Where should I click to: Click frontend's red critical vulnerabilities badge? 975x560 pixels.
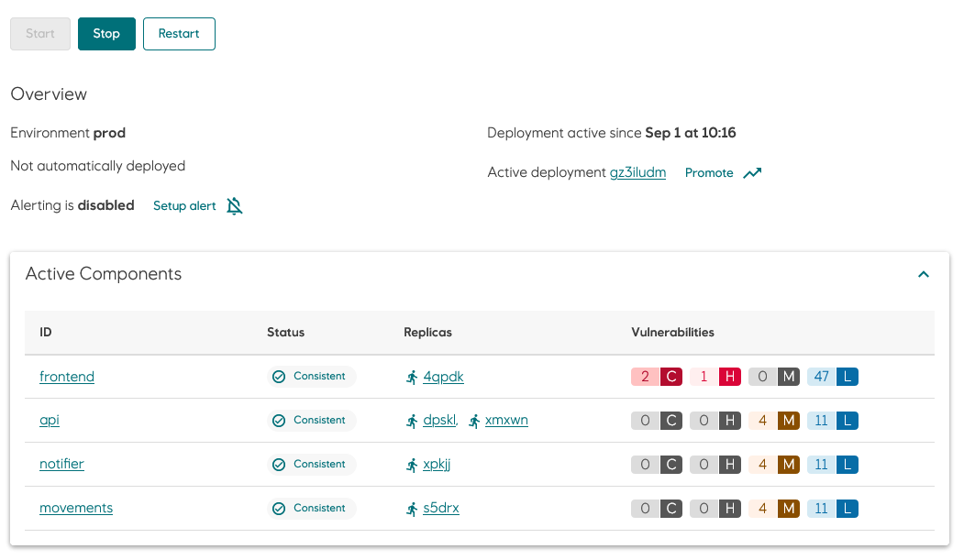click(656, 376)
